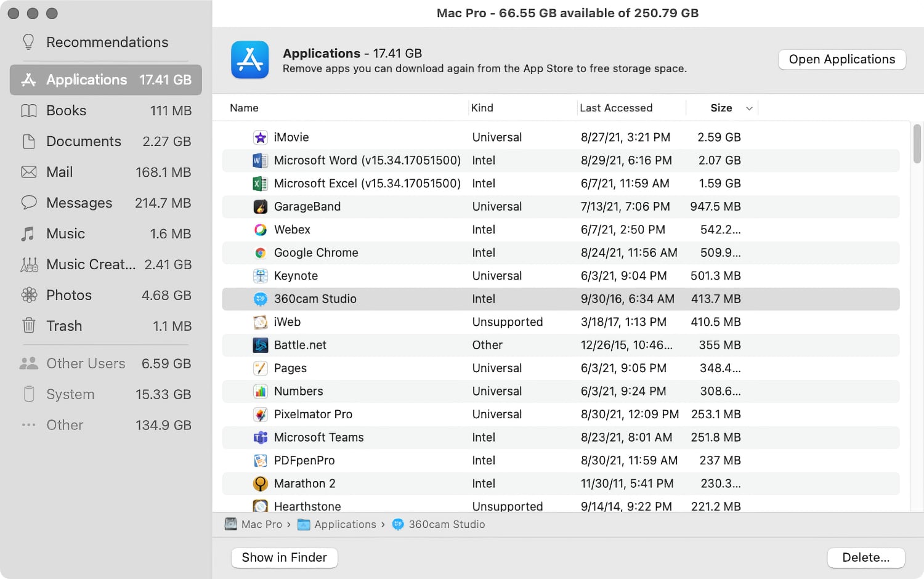The width and height of the screenshot is (924, 579).
Task: Select the Microsoft Teams icon
Action: click(x=261, y=437)
